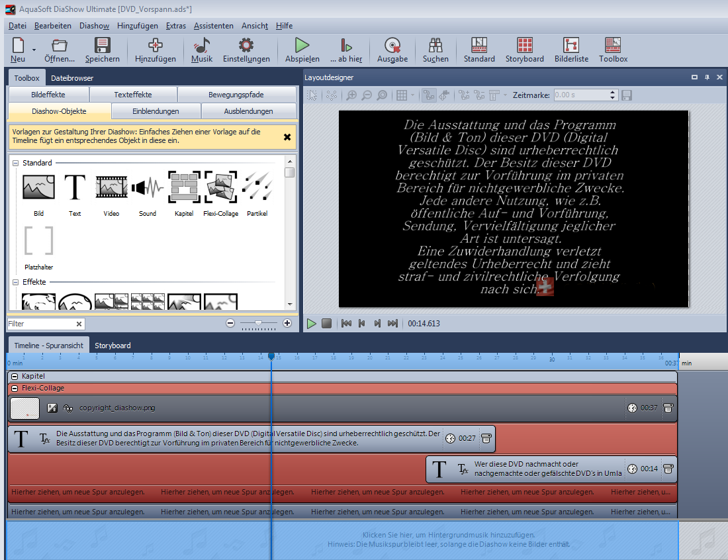Select the Flexi-Collage object in the Toolbox
The height and width of the screenshot is (560, 728).
(221, 187)
